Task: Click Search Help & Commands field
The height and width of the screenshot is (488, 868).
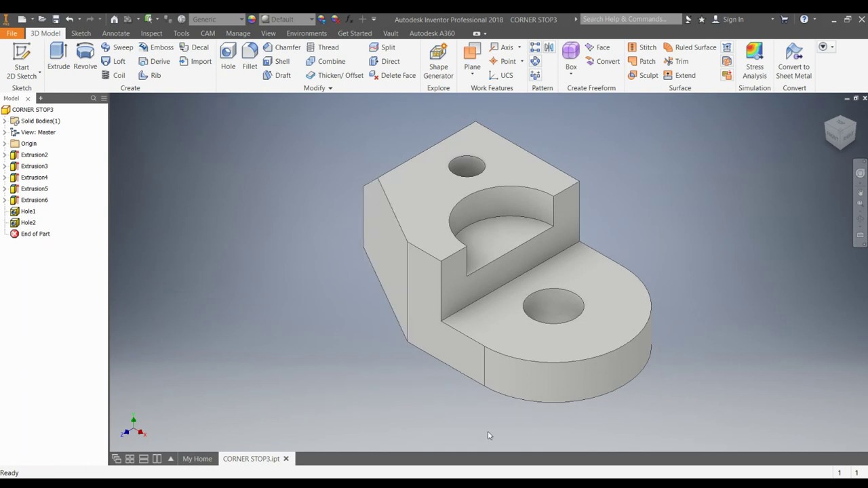Action: click(631, 19)
